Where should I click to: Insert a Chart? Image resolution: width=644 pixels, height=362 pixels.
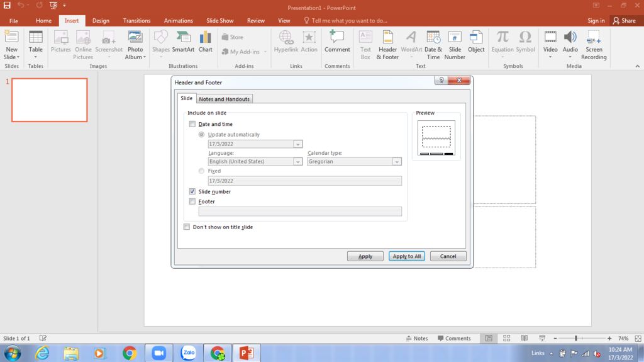(206, 41)
